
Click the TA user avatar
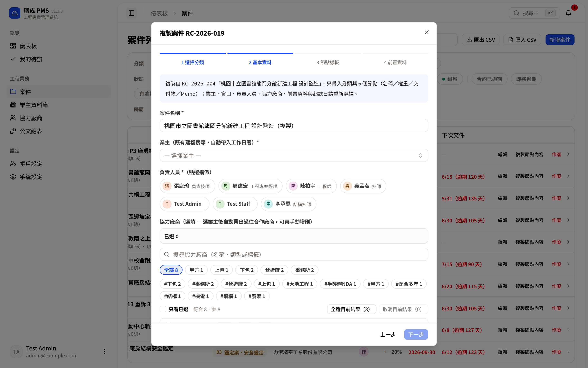click(16, 352)
